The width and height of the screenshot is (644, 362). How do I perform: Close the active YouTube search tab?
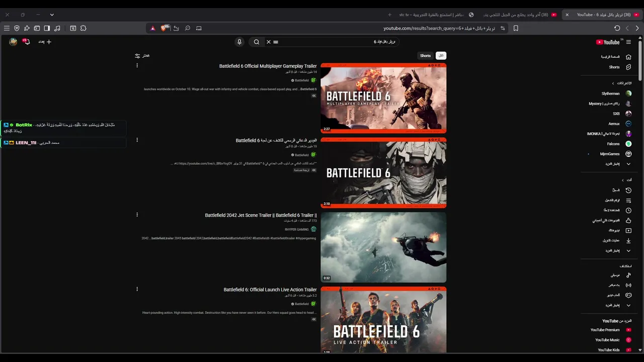567,15
